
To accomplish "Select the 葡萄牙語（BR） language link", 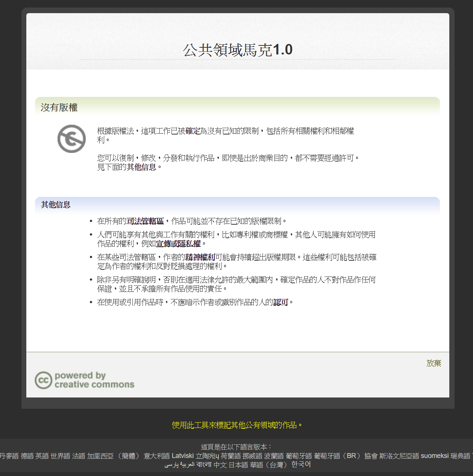I will [x=338, y=456].
